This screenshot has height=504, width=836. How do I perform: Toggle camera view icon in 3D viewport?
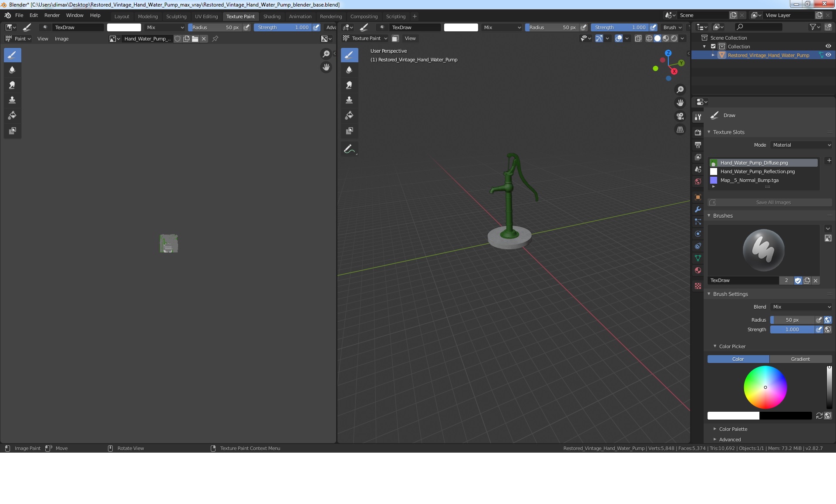pyautogui.click(x=680, y=116)
